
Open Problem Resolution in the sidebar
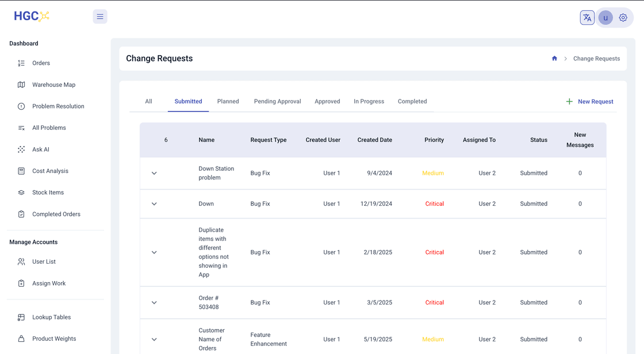(58, 106)
